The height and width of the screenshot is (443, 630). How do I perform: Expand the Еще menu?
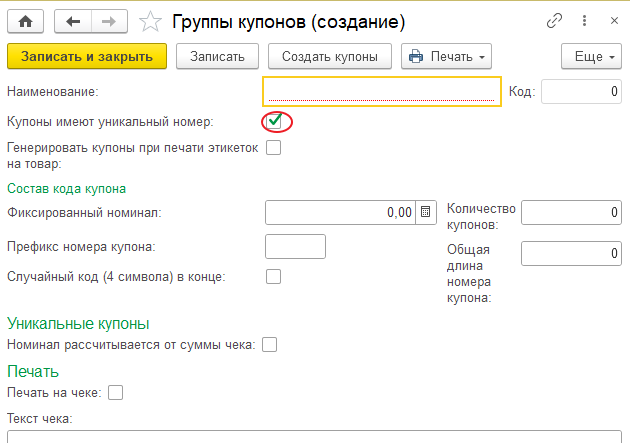[591, 56]
